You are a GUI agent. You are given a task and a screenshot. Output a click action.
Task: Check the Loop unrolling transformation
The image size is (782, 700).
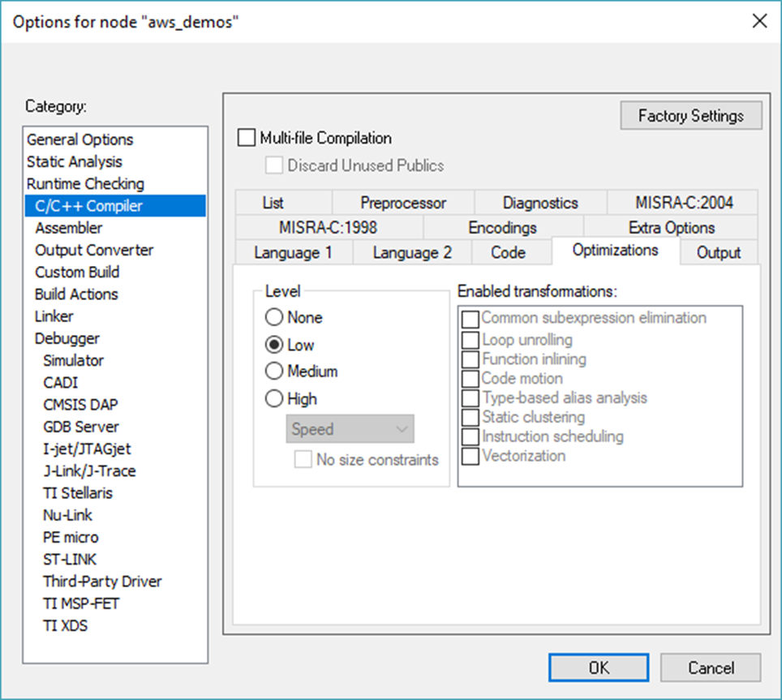pos(469,339)
